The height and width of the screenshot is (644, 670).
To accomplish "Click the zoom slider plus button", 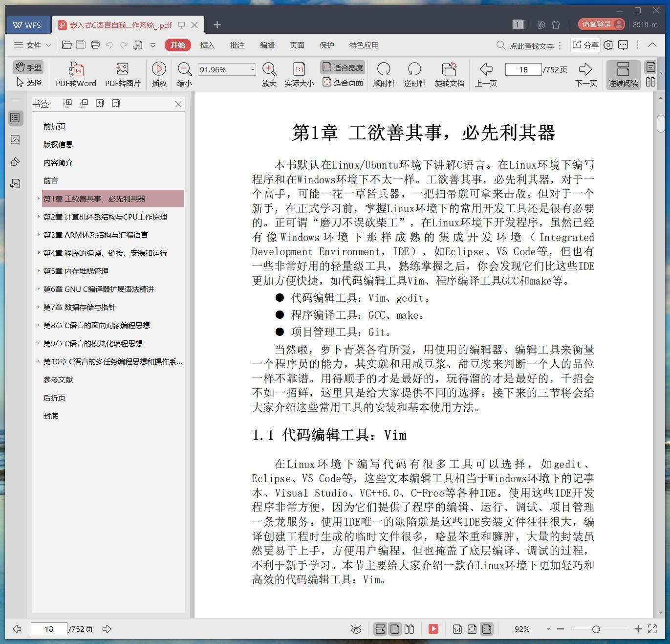I will 638,629.
